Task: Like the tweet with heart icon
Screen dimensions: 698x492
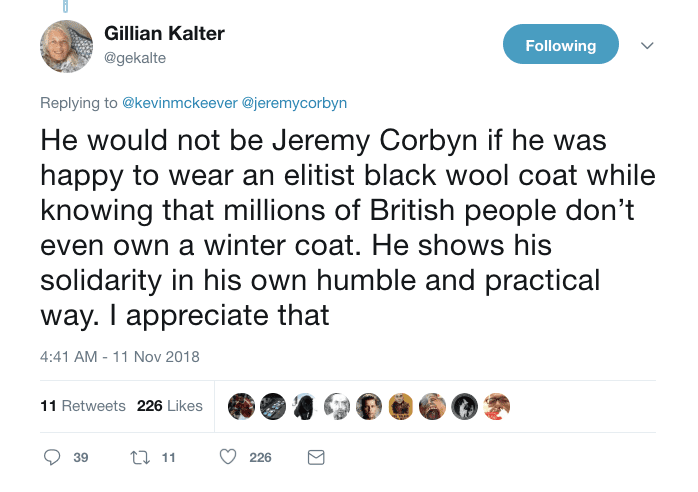Action: tap(228, 457)
